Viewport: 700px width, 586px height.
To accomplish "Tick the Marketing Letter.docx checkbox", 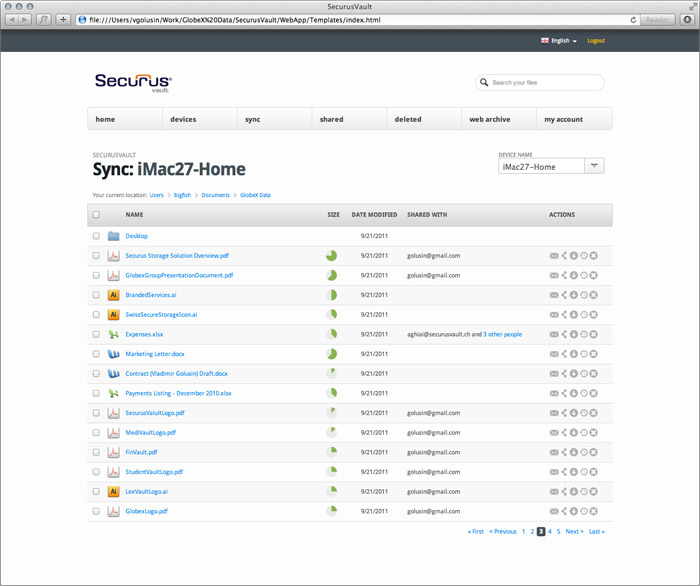I will click(x=96, y=354).
